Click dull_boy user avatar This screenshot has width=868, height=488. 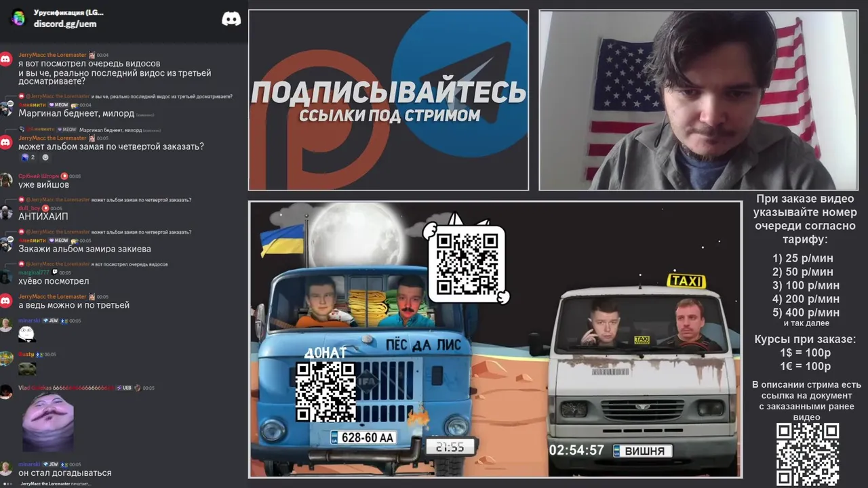6,212
